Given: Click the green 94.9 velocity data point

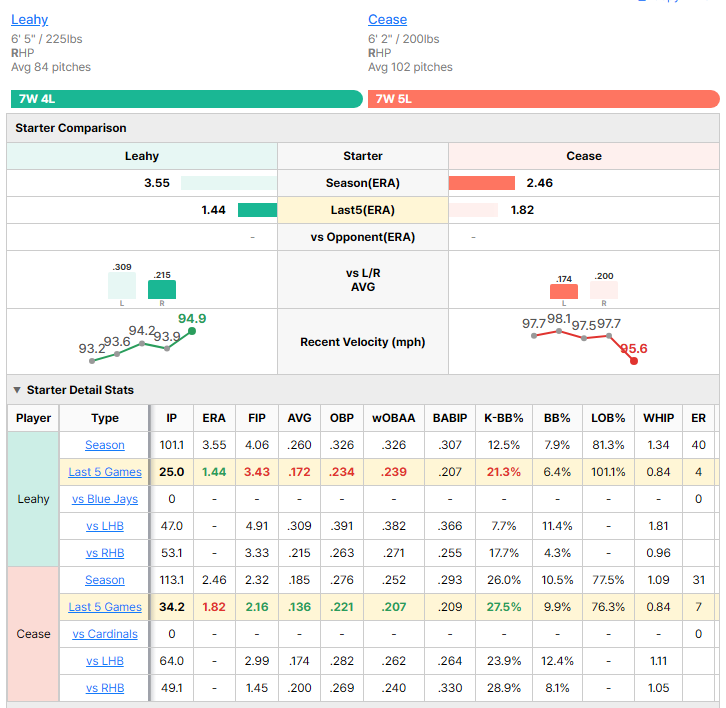Looking at the screenshot, I should tap(192, 331).
